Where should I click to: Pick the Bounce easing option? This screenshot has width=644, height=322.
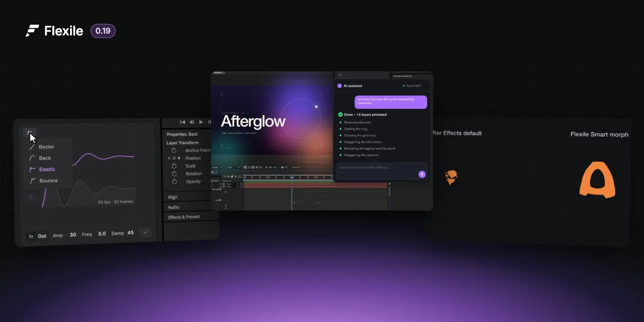(48, 181)
